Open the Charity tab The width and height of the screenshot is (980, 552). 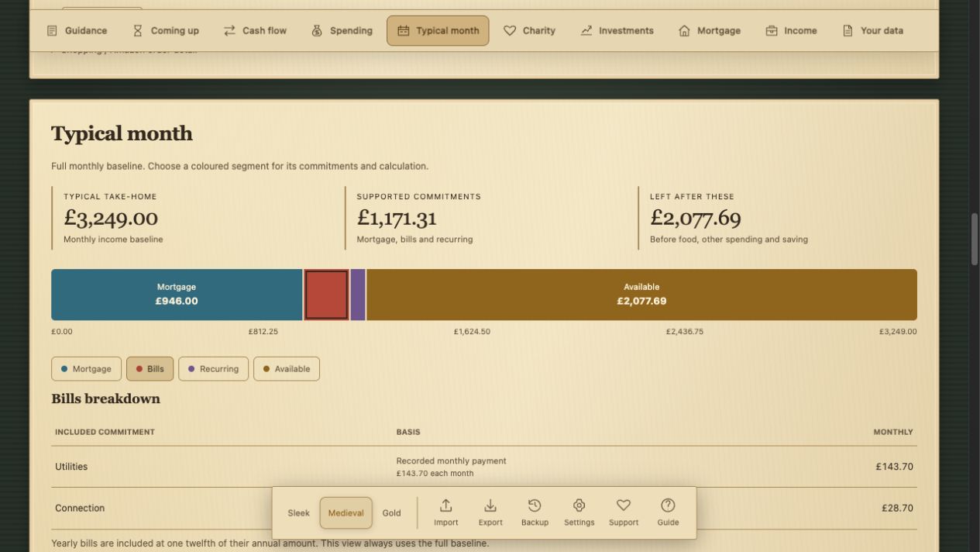(529, 31)
